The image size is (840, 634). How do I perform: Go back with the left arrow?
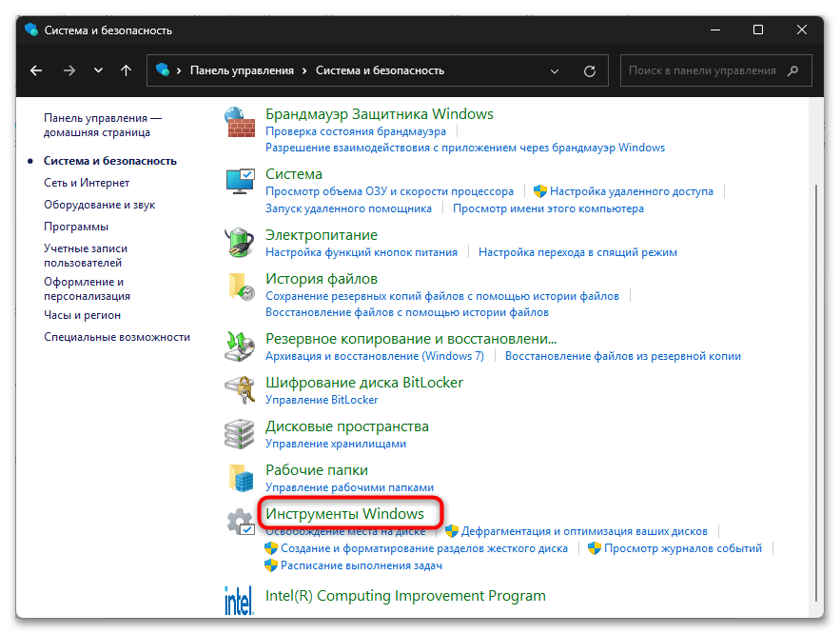coord(36,70)
